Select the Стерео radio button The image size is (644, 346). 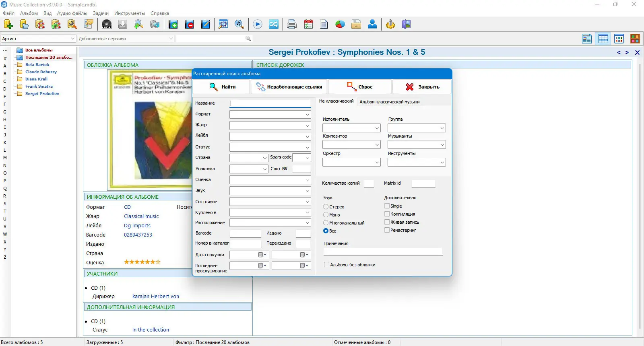tap(326, 207)
